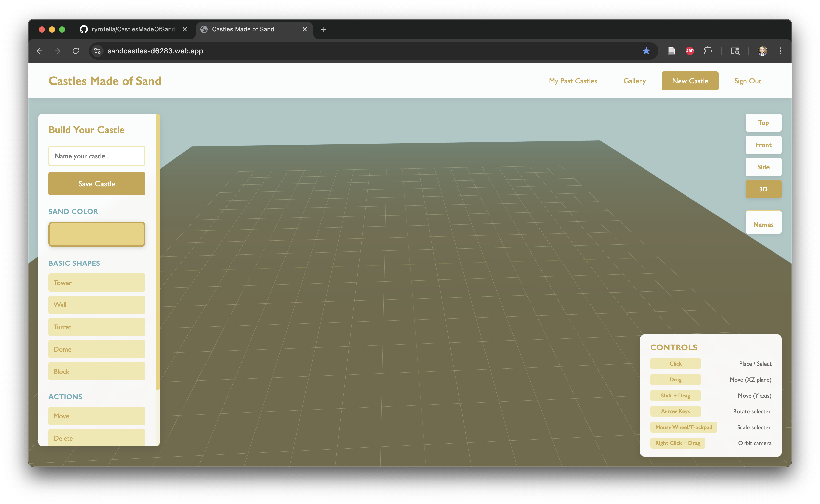The width and height of the screenshot is (820, 504).
Task: Click the Save Castle button
Action: [97, 184]
